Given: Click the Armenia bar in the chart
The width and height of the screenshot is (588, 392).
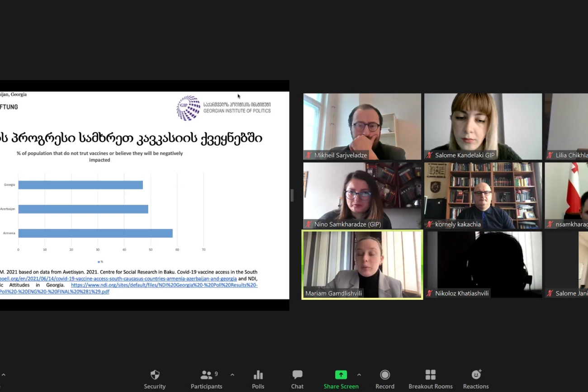Looking at the screenshot, I should pos(95,233).
